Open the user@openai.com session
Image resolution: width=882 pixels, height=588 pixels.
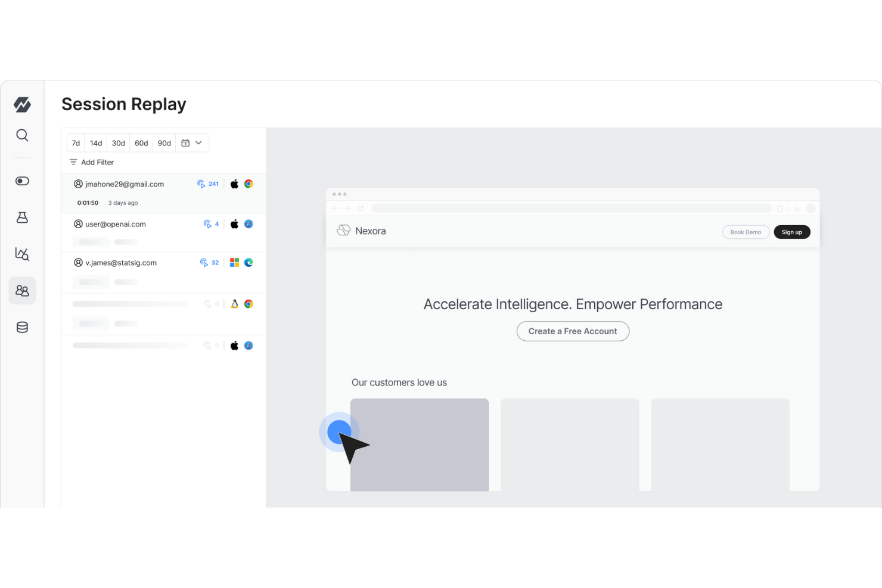(163, 232)
